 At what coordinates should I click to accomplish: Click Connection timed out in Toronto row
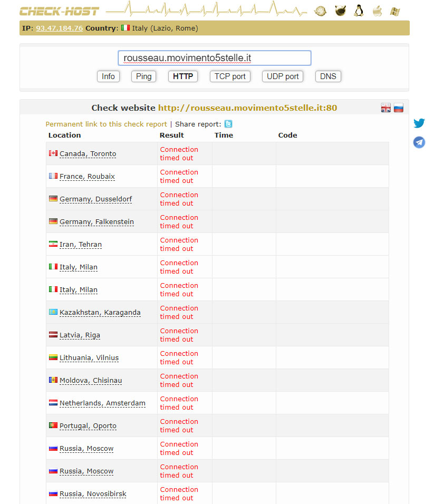179,153
